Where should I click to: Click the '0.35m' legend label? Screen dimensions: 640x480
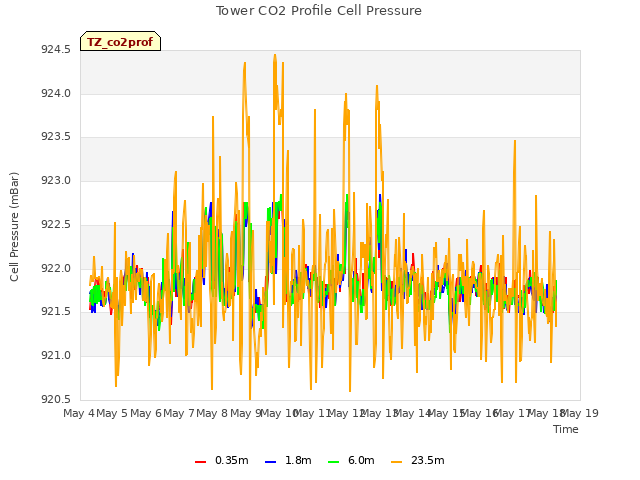pyautogui.click(x=231, y=460)
